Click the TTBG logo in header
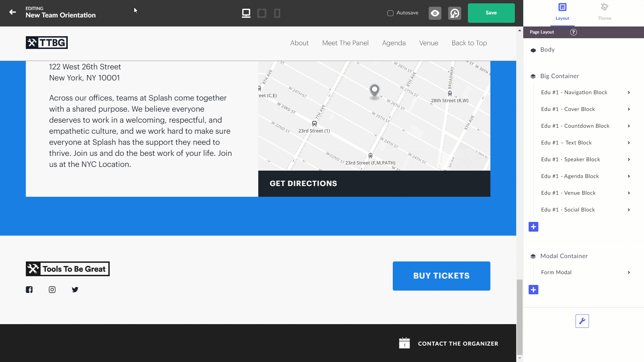Image resolution: width=644 pixels, height=362 pixels. (47, 43)
